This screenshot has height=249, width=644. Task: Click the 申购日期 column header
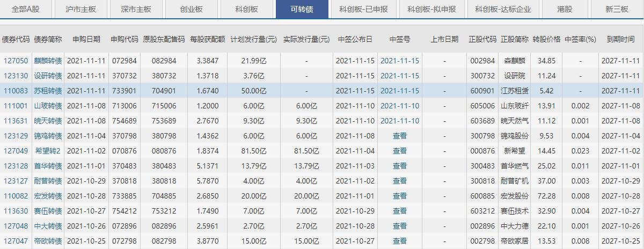tap(86, 39)
